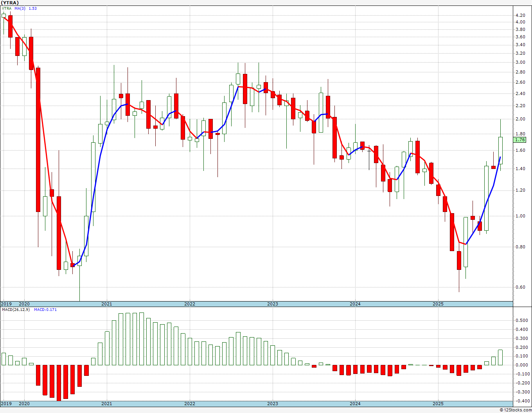Click the MA(3) legend label
532x413 pixels.
(x=20, y=8)
